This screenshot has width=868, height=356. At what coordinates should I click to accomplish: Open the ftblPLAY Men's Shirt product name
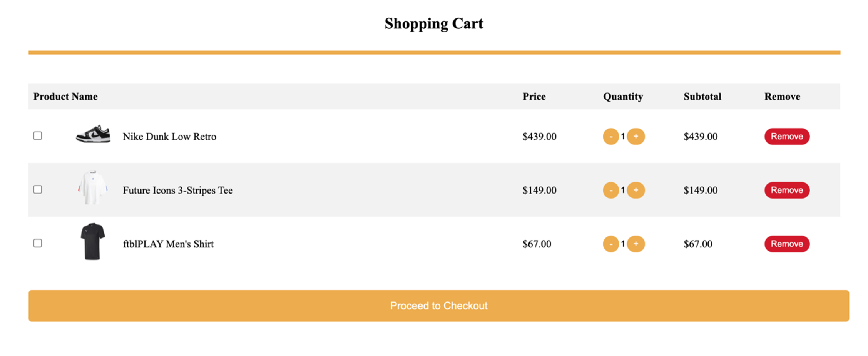[168, 244]
